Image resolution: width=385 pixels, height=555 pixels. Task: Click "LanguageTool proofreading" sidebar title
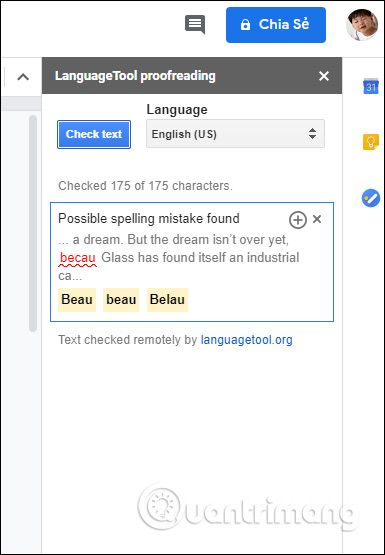tap(135, 76)
